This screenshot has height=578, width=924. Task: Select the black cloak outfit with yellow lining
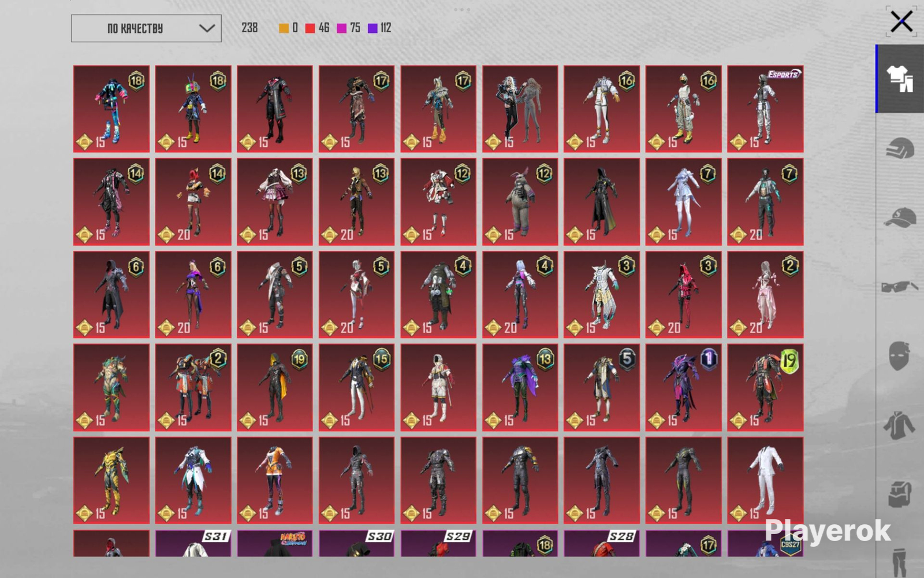click(x=602, y=202)
